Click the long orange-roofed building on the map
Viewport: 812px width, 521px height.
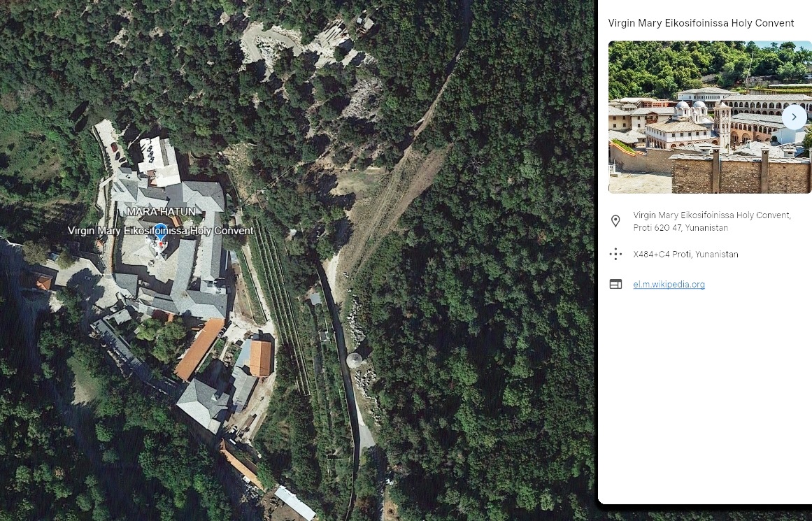tap(199, 348)
